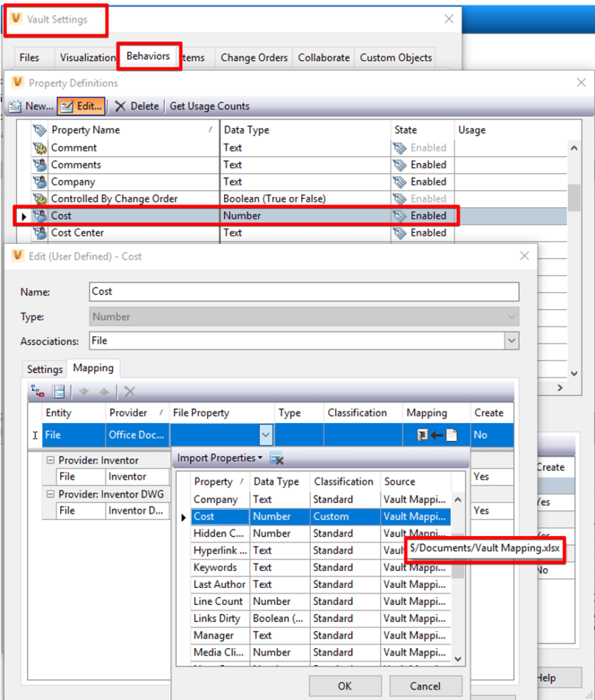Click scroll down arrow in import property list
Image resolution: width=595 pixels, height=700 pixels.
pyautogui.click(x=458, y=659)
